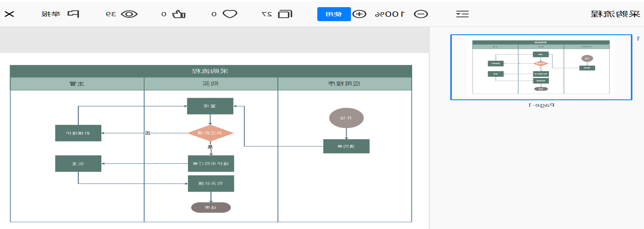Click the 主管 swimlane header
Viewport: 644px width, 229px height.
[x=77, y=84]
